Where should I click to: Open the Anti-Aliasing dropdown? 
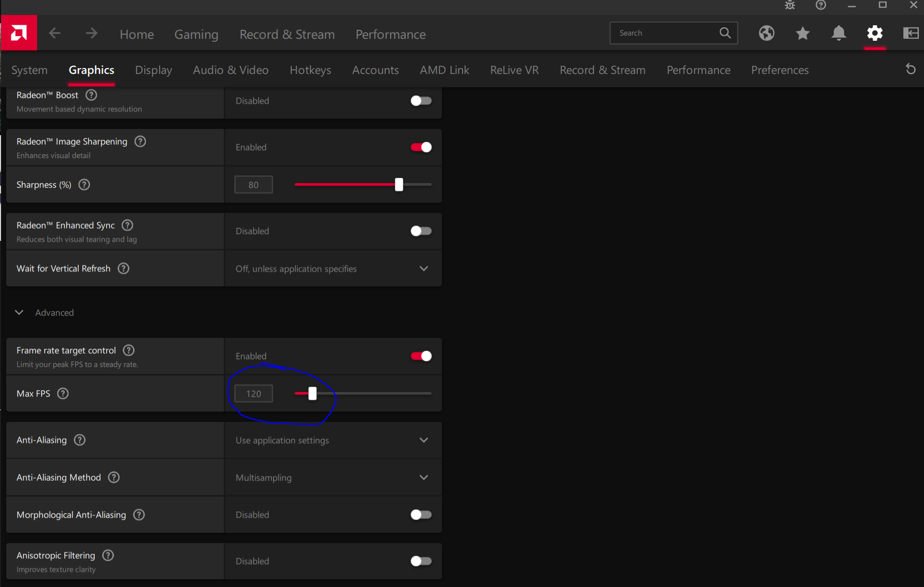[x=333, y=441]
